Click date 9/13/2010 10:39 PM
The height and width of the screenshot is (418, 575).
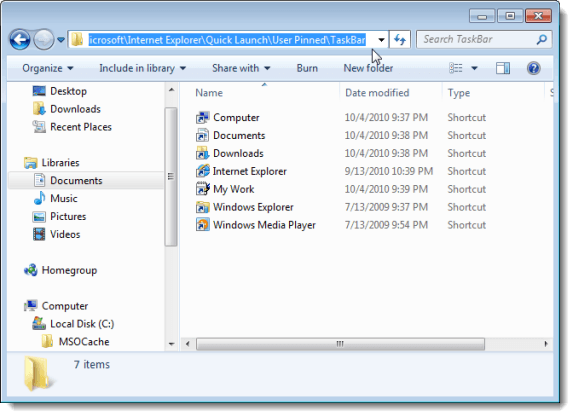(x=388, y=171)
